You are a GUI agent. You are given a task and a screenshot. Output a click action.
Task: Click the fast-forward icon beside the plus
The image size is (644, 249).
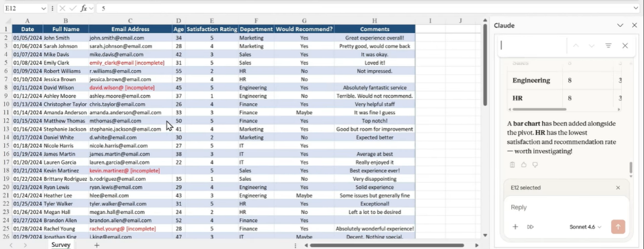tap(530, 227)
